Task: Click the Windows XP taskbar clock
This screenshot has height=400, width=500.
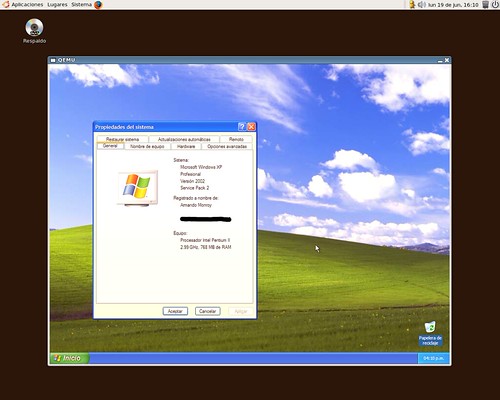Action: click(433, 358)
